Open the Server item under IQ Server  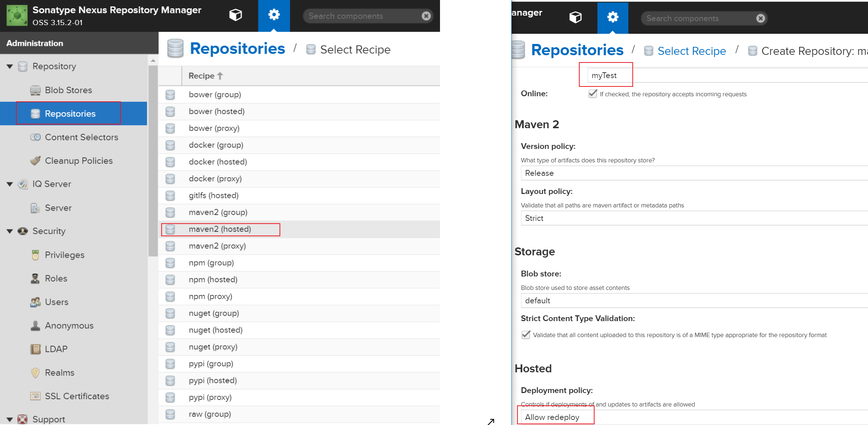tap(51, 208)
